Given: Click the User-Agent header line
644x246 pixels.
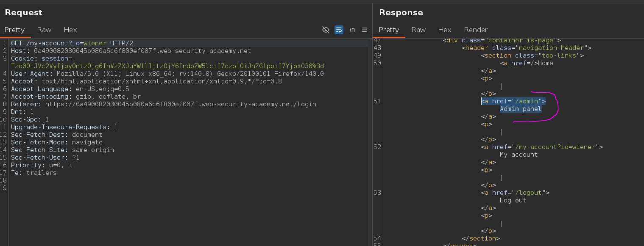Looking at the screenshot, I should click(x=167, y=74).
